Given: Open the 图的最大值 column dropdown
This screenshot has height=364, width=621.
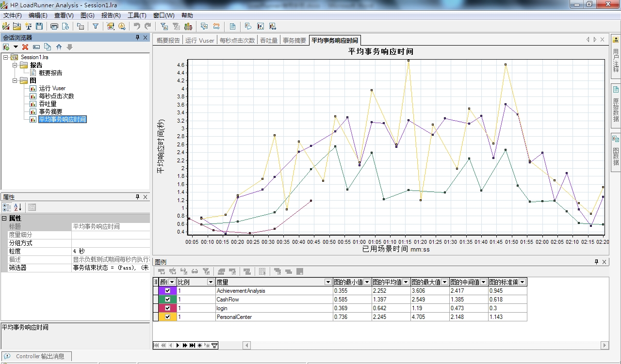Looking at the screenshot, I should pos(445,282).
